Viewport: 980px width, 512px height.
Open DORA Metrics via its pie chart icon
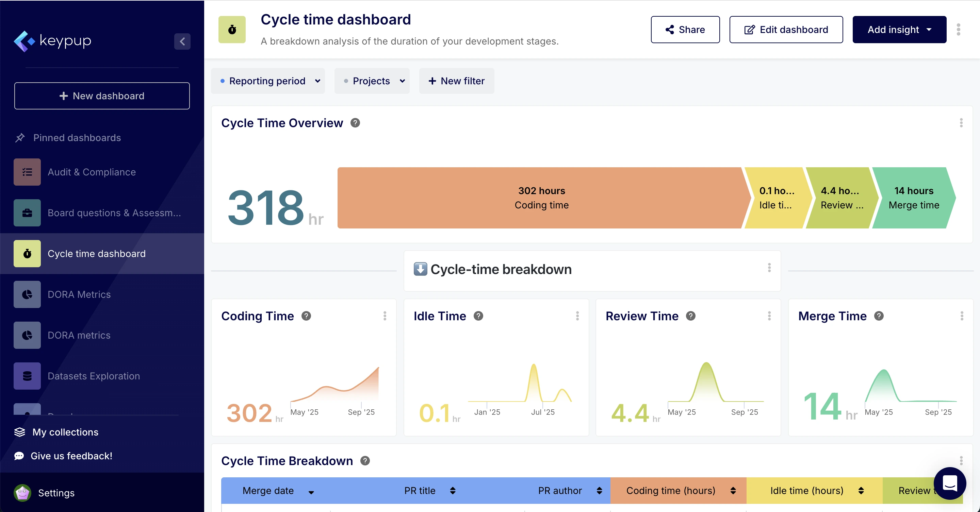(x=27, y=294)
